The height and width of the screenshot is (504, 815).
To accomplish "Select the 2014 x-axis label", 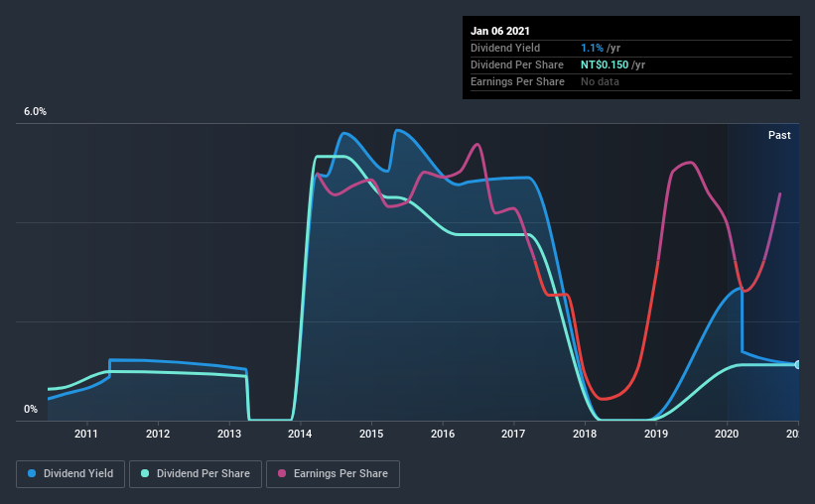I will click(x=300, y=434).
